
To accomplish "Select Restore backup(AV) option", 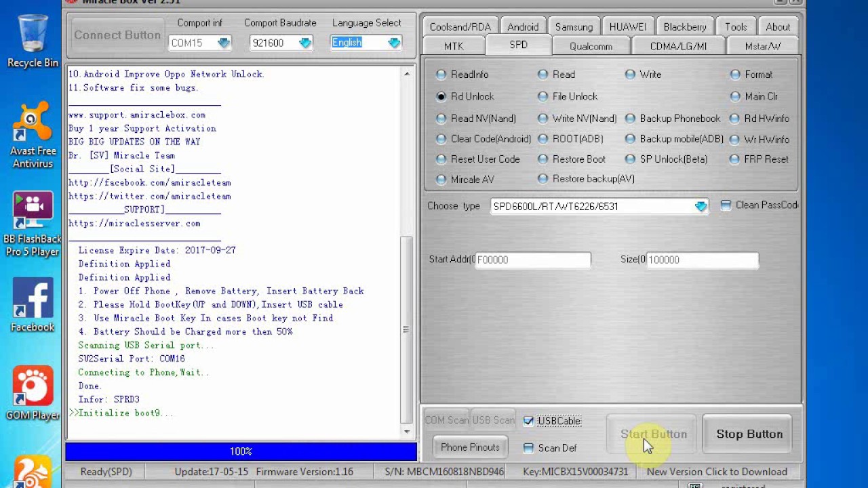I will tap(586, 179).
